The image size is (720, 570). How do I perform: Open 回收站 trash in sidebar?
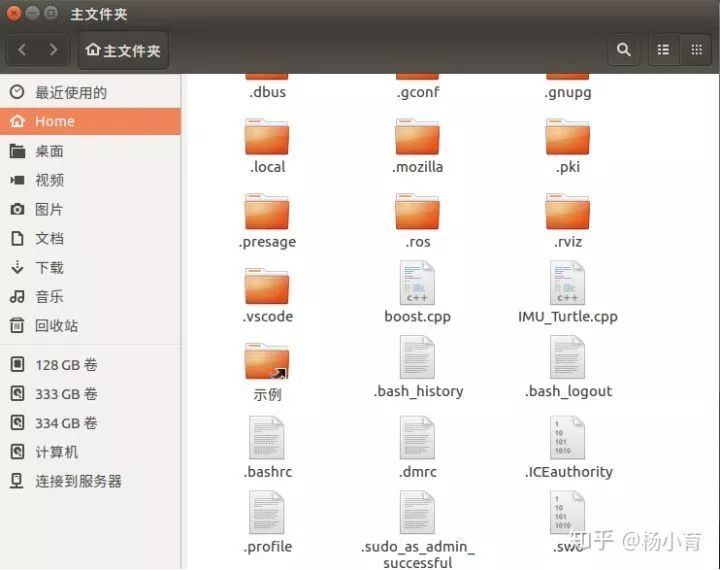click(56, 325)
